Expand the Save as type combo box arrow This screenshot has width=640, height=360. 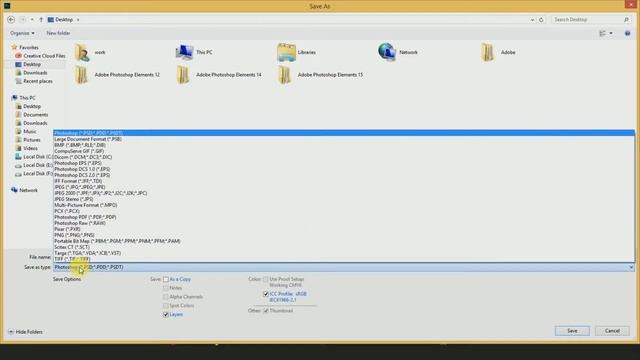631,267
